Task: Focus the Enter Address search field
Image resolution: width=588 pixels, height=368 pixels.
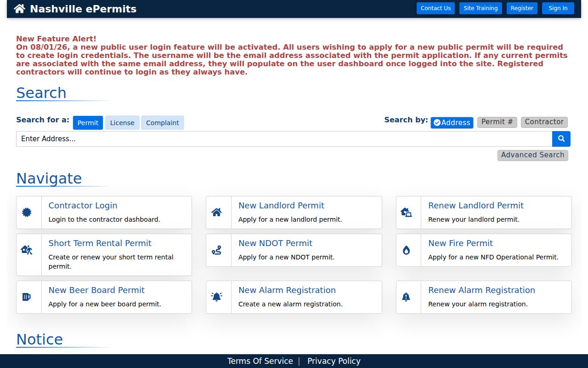Action: [x=284, y=139]
